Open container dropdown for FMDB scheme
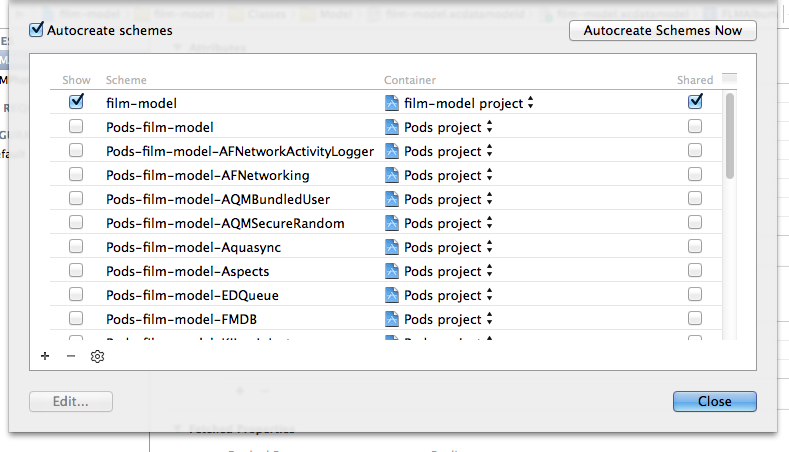The height and width of the screenshot is (452, 789). click(490, 319)
